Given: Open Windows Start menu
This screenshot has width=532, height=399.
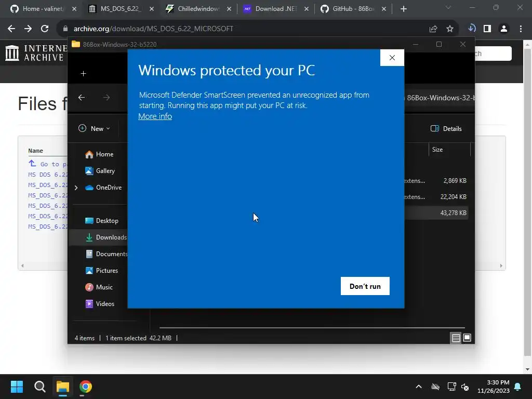Looking at the screenshot, I should coord(17,387).
